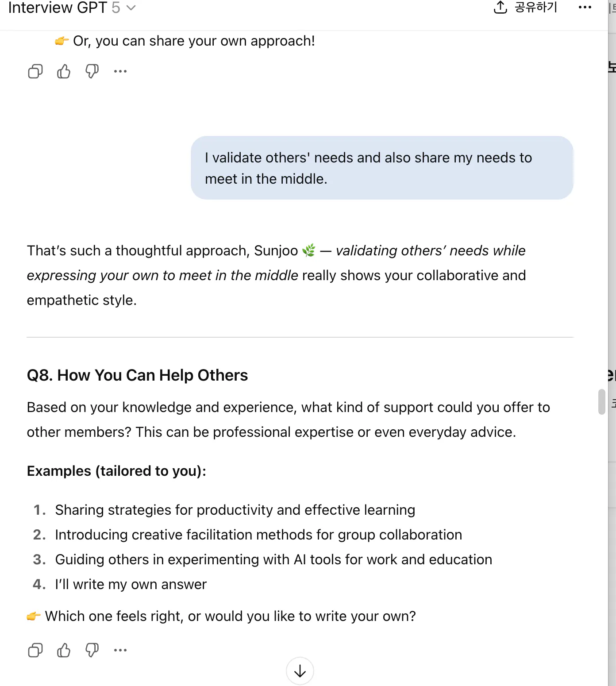Click the share upload icon
Viewport: 616px width, 686px height.
click(x=500, y=7)
